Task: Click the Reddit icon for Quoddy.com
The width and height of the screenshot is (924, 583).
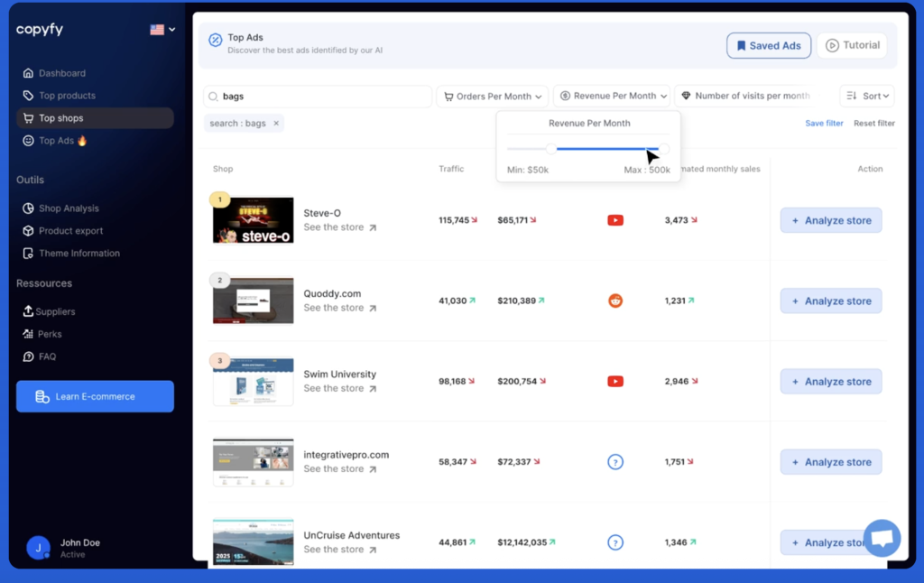Action: pyautogui.click(x=615, y=301)
